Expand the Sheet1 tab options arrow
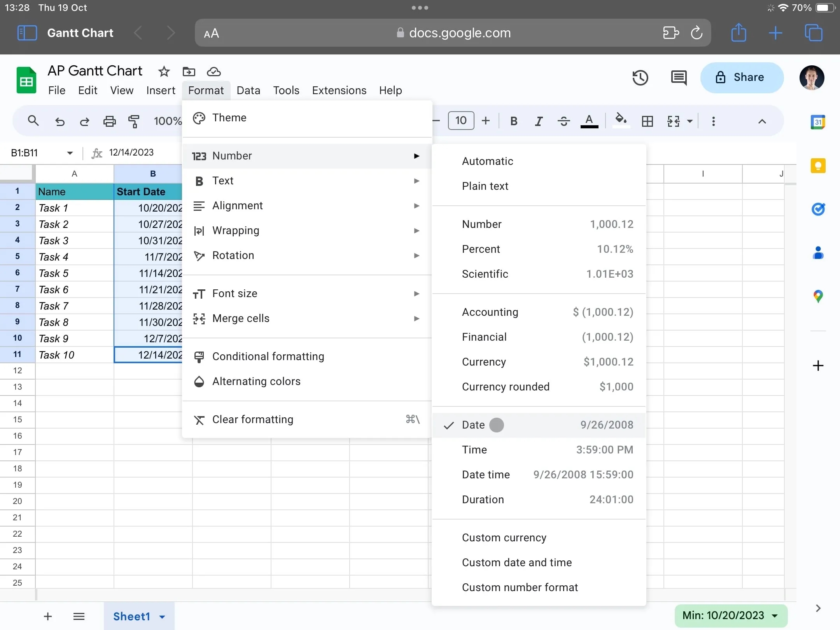The width and height of the screenshot is (840, 630). [163, 616]
